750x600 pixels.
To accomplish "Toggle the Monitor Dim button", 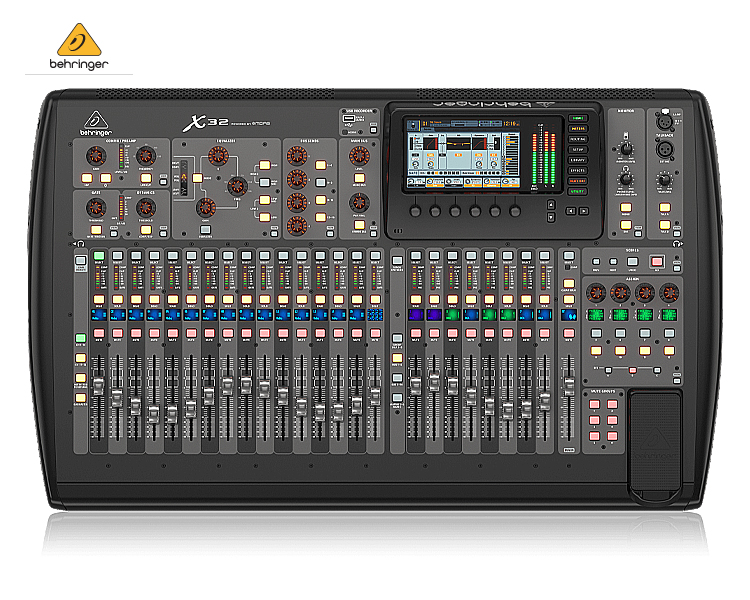I will [626, 224].
